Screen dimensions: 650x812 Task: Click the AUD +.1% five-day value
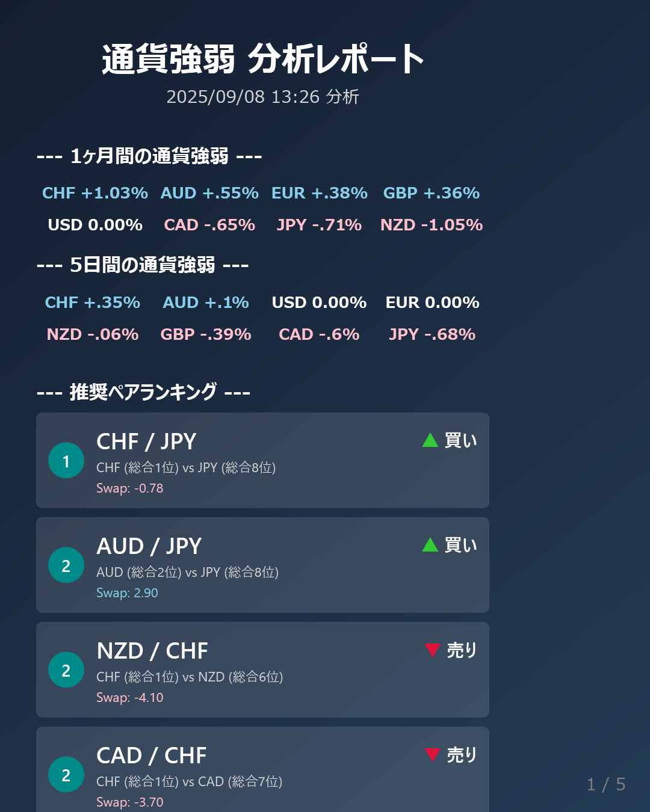206,303
